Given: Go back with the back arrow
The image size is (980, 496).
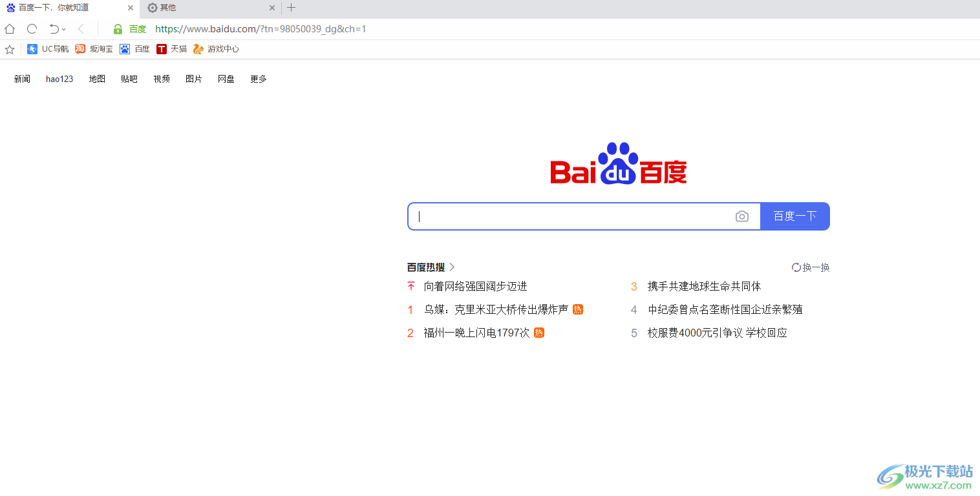Looking at the screenshot, I should (81, 29).
